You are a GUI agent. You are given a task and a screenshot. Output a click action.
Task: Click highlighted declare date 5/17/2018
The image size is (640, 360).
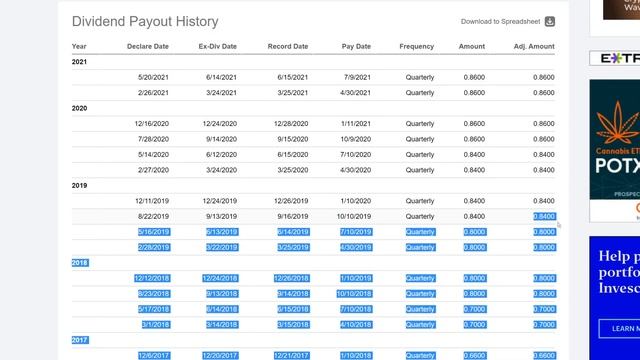click(154, 309)
